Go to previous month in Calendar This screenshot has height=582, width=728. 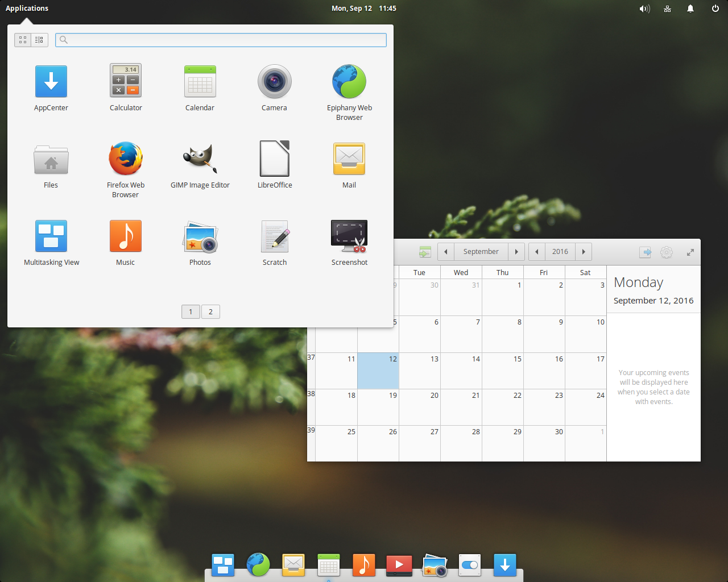pyautogui.click(x=445, y=252)
